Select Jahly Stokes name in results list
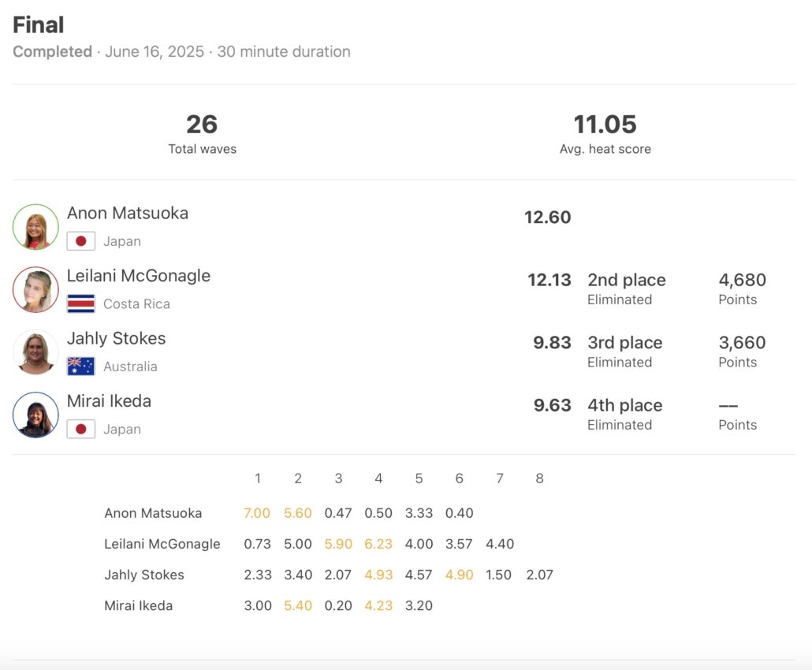The width and height of the screenshot is (812, 670). tap(117, 338)
